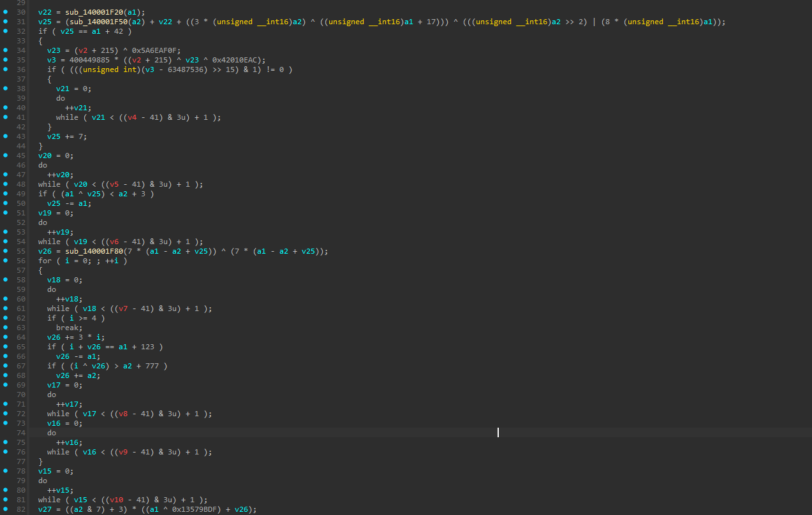
Task: Click 'v21 = 0;' statement on line 38
Action: tap(74, 89)
